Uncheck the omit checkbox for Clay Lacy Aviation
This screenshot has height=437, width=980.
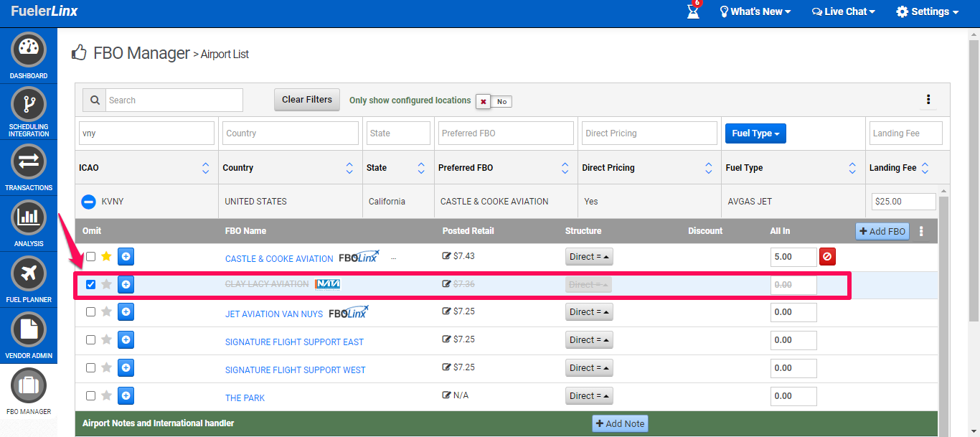click(x=90, y=285)
